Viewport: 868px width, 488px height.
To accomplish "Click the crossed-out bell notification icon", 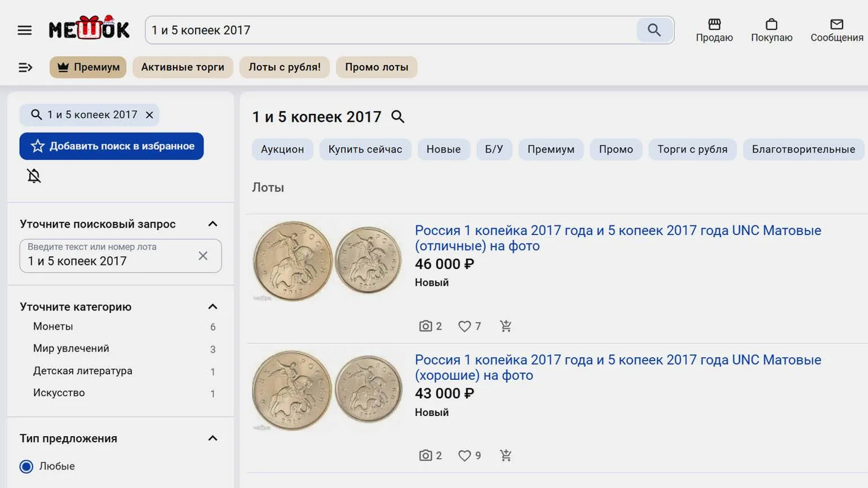I will [34, 176].
